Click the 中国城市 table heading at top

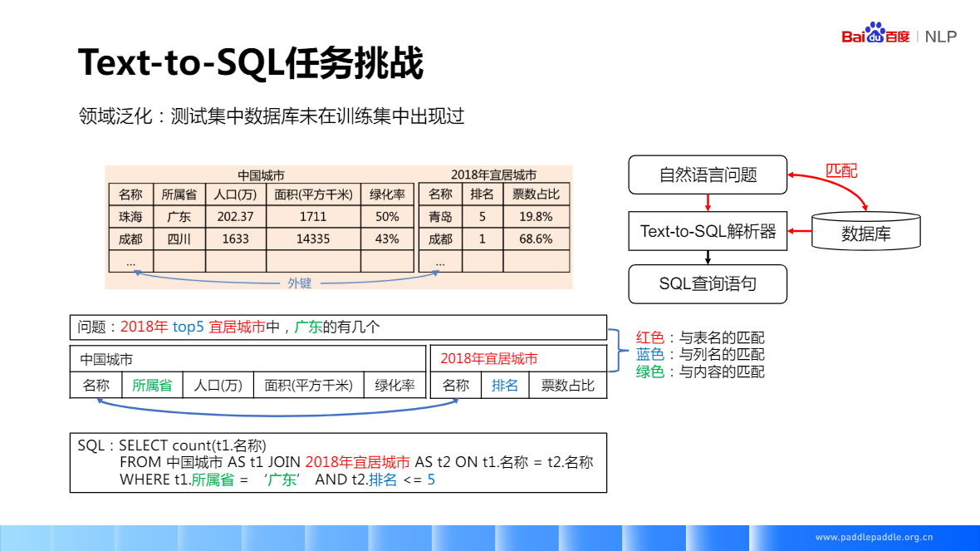(x=261, y=175)
